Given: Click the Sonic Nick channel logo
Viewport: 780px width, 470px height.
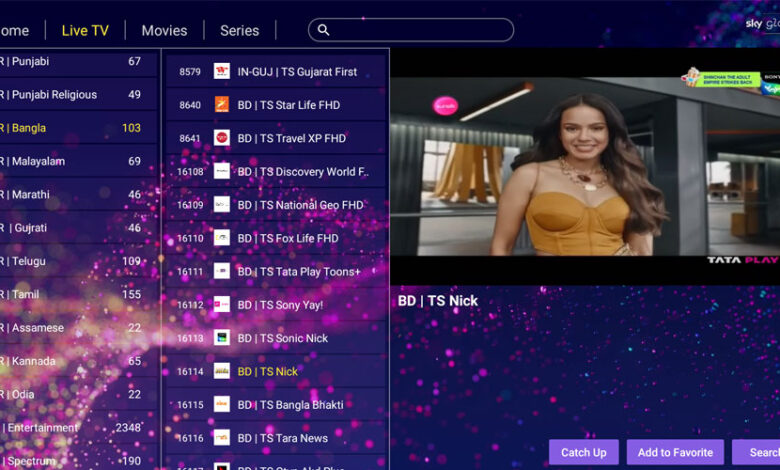Looking at the screenshot, I should point(222,338).
